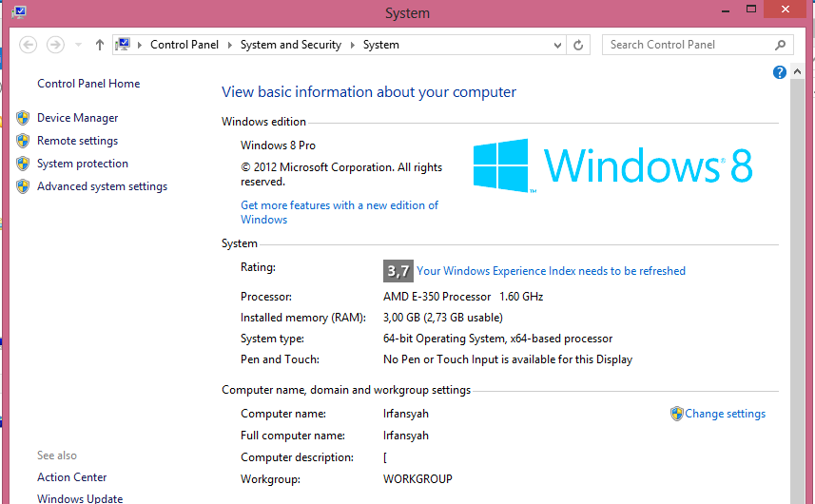Click Get more features with new edition link

click(340, 212)
